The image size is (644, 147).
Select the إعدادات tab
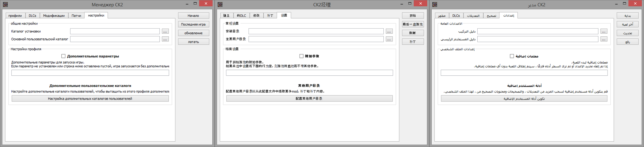pos(508,15)
